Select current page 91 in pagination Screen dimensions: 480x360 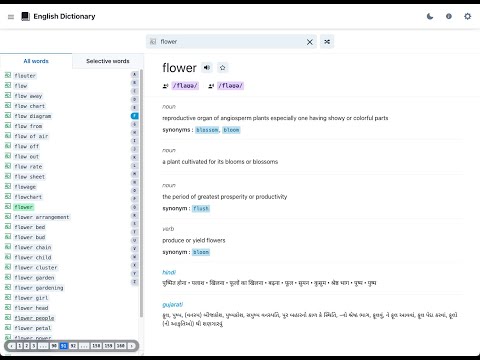pyautogui.click(x=64, y=346)
